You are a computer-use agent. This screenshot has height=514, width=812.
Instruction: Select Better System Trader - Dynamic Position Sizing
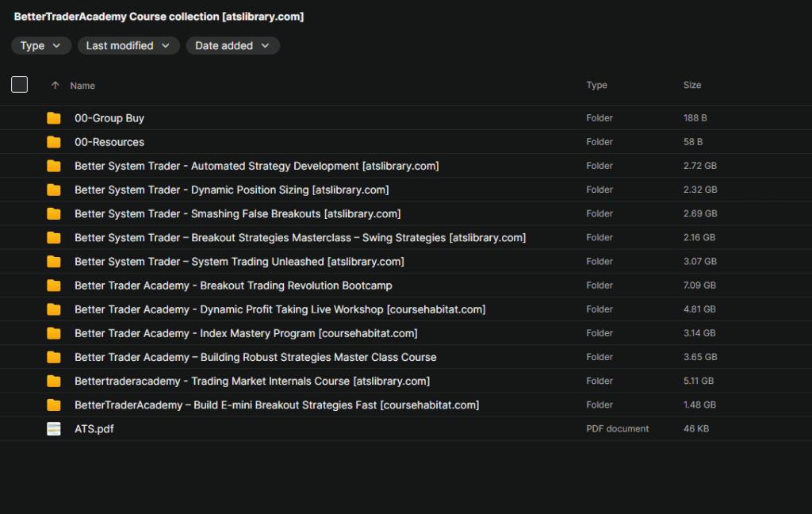point(232,190)
